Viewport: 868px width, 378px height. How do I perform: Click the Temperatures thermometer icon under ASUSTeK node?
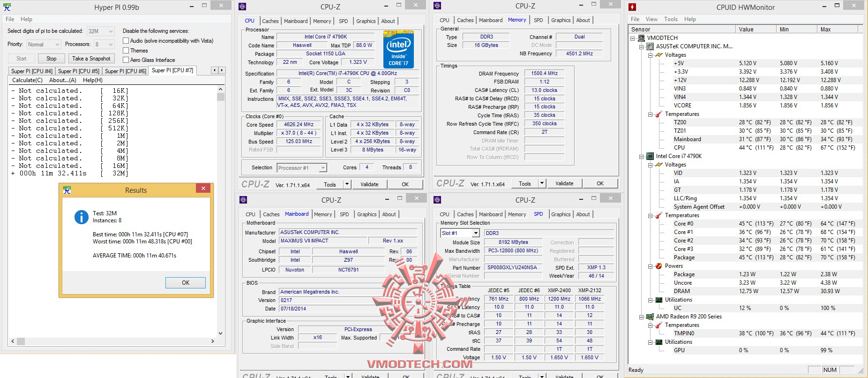click(659, 114)
